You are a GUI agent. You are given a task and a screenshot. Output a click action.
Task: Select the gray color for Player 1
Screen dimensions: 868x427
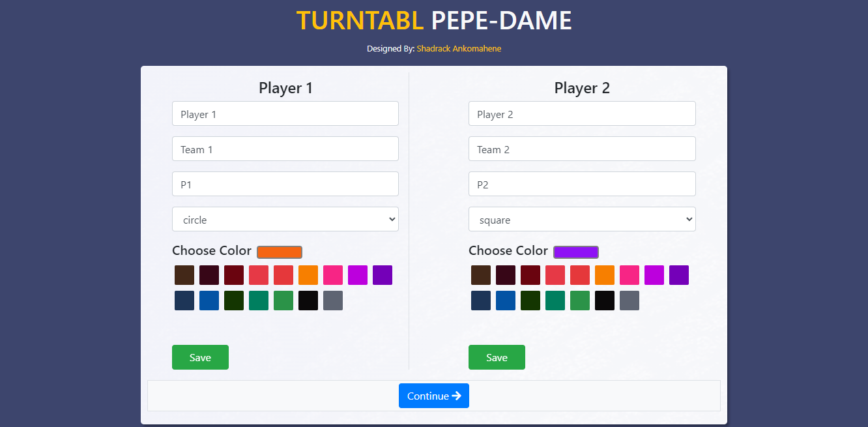[333, 300]
